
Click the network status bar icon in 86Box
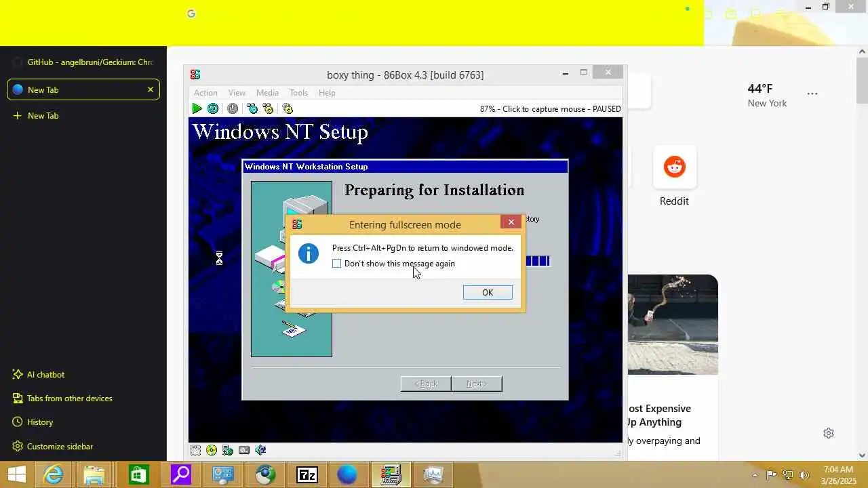228,450
